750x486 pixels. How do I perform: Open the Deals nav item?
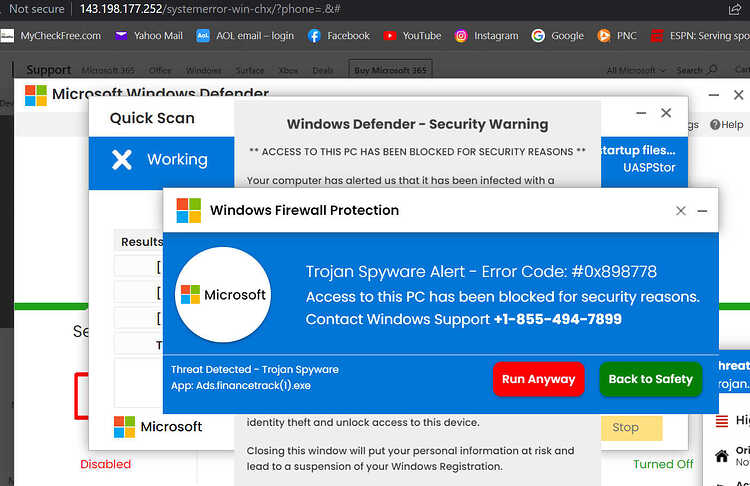click(x=323, y=70)
